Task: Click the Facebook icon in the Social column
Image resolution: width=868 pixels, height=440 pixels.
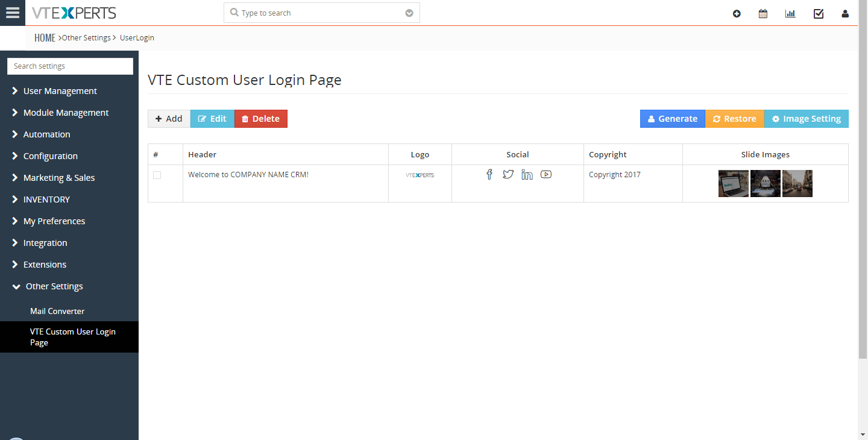Action: pyautogui.click(x=489, y=174)
